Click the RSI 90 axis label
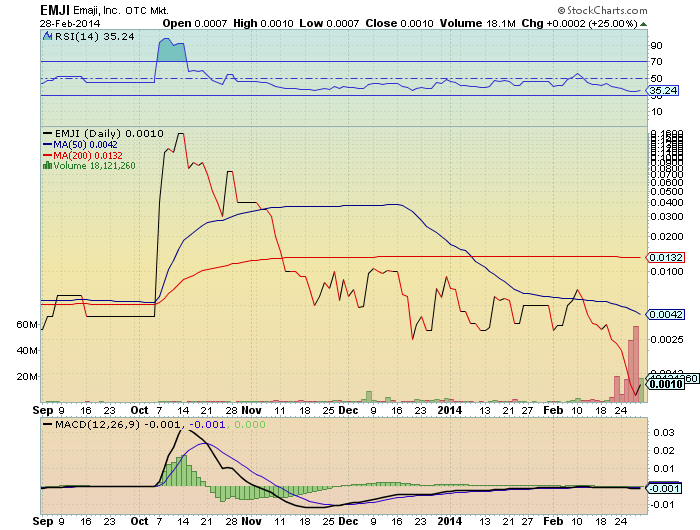Image resolution: width=700 pixels, height=530 pixels. pos(656,46)
